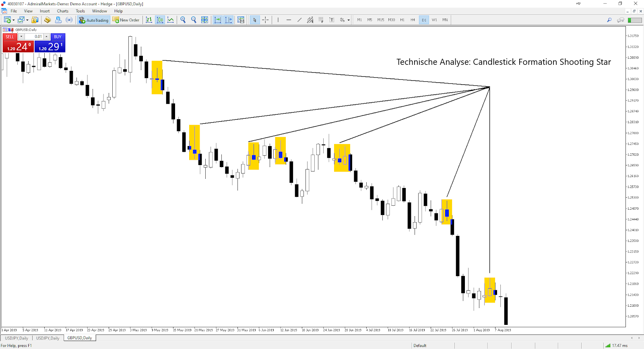The height and width of the screenshot is (349, 644).
Task: Open the search magnifier at top right
Action: pyautogui.click(x=609, y=20)
